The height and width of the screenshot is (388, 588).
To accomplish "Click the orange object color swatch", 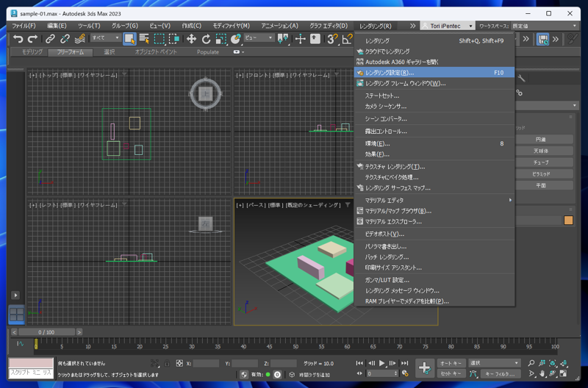I will [x=568, y=220].
